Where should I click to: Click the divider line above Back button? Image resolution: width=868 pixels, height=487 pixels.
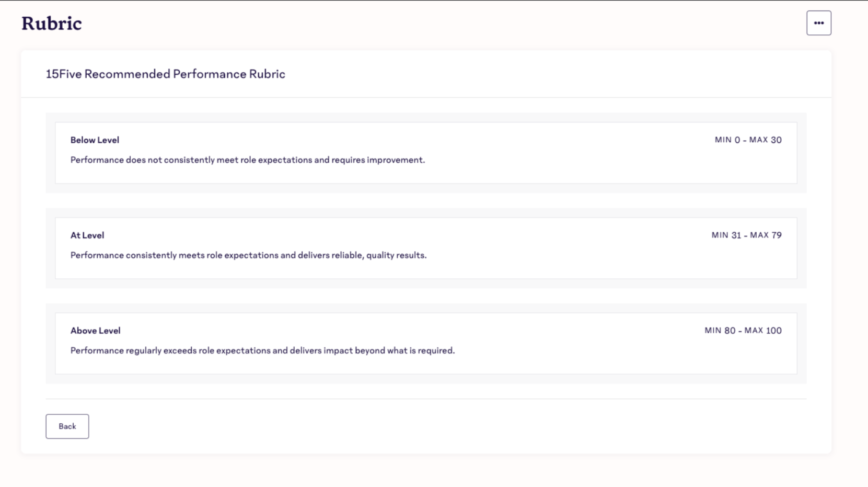pyautogui.click(x=426, y=399)
